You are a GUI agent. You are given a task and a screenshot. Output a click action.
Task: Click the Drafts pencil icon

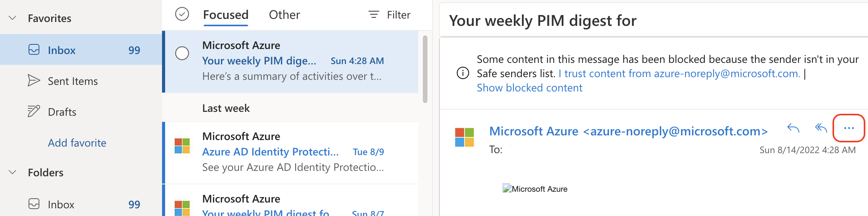coord(34,111)
